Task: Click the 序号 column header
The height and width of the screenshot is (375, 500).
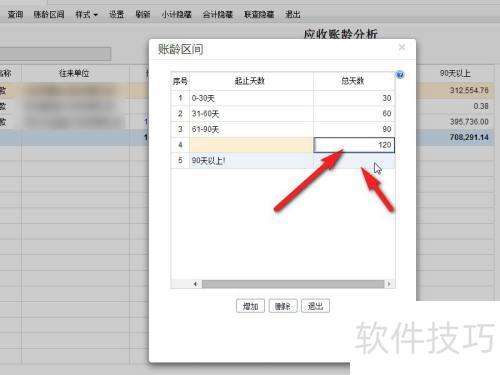Action: point(180,81)
